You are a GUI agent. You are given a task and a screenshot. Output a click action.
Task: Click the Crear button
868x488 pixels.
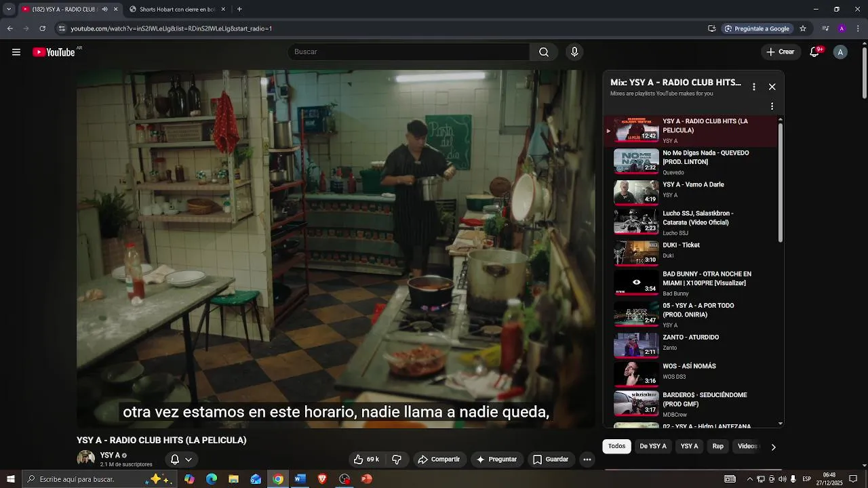tap(781, 52)
